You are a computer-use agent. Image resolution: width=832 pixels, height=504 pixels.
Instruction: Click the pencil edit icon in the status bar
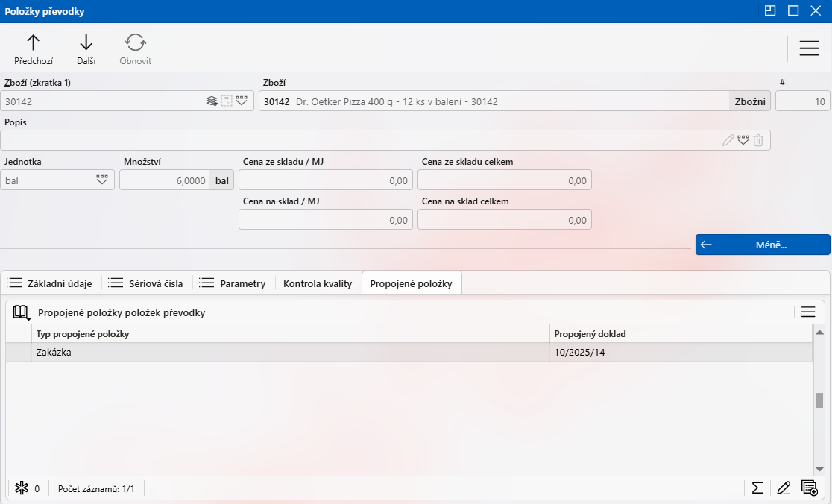point(784,488)
